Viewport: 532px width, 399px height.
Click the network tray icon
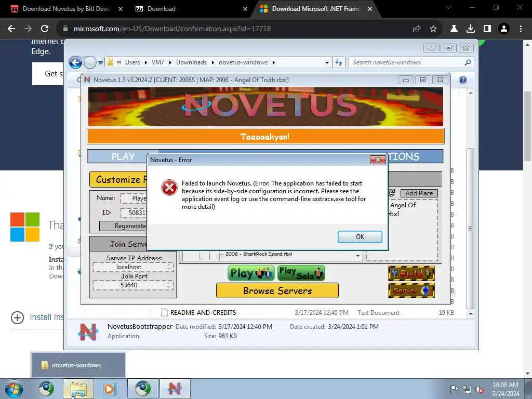point(467,390)
